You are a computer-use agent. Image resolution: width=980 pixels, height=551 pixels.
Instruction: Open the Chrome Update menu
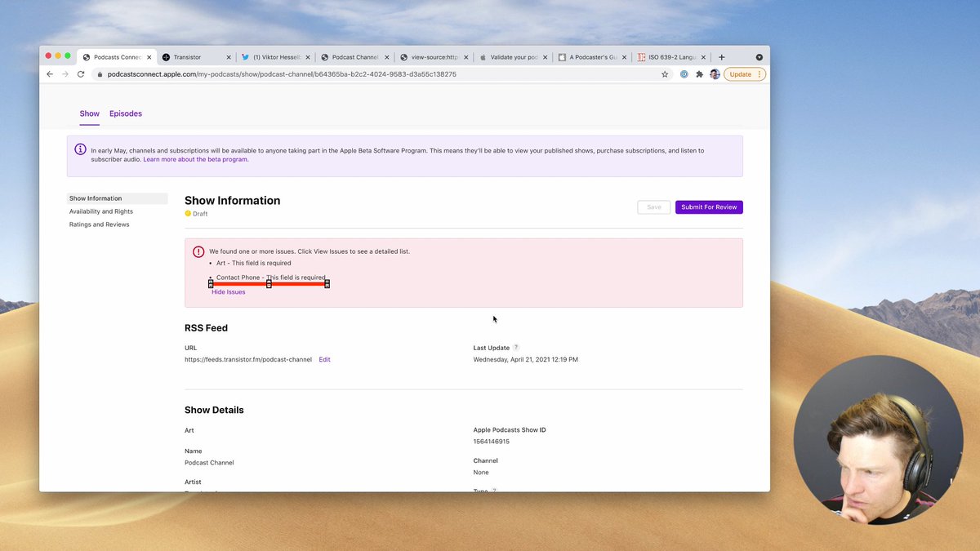pyautogui.click(x=744, y=74)
